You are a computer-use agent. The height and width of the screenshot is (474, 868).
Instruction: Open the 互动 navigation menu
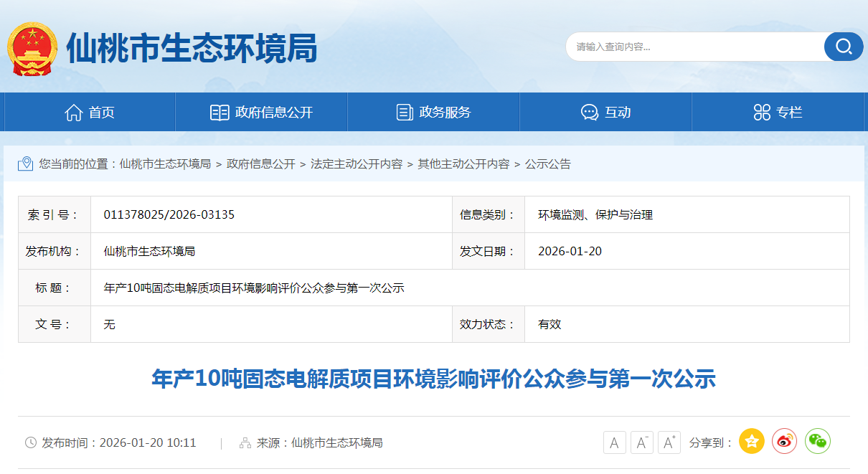[x=605, y=111]
